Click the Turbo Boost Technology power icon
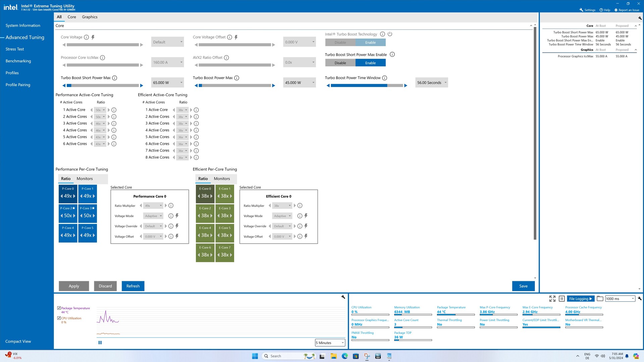 (x=390, y=34)
